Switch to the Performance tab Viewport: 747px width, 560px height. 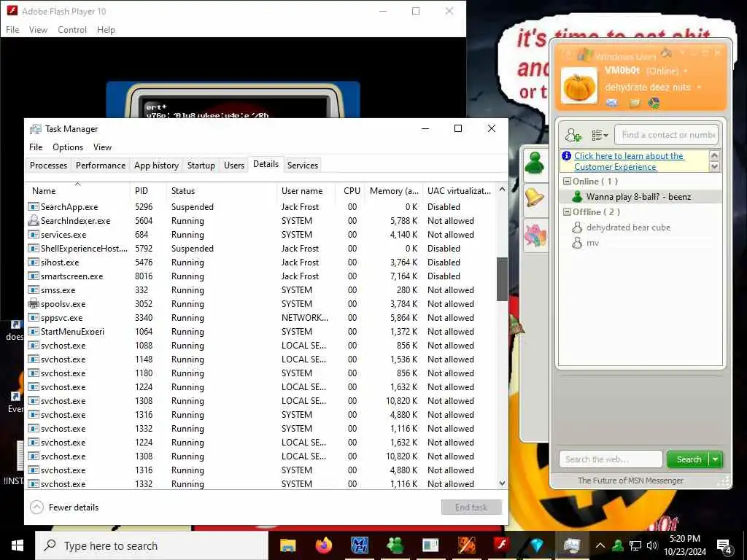(101, 166)
